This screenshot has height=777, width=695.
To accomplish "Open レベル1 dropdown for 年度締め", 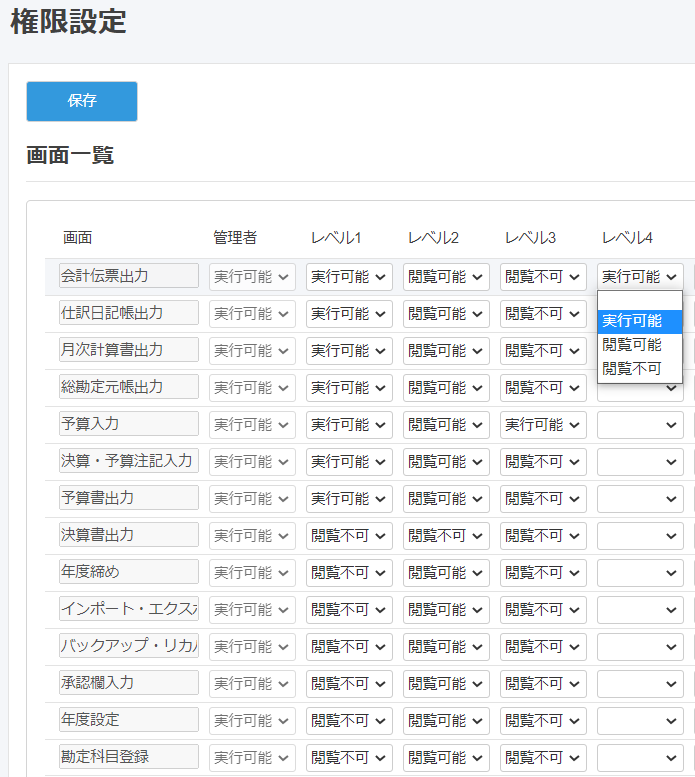I will coord(349,573).
